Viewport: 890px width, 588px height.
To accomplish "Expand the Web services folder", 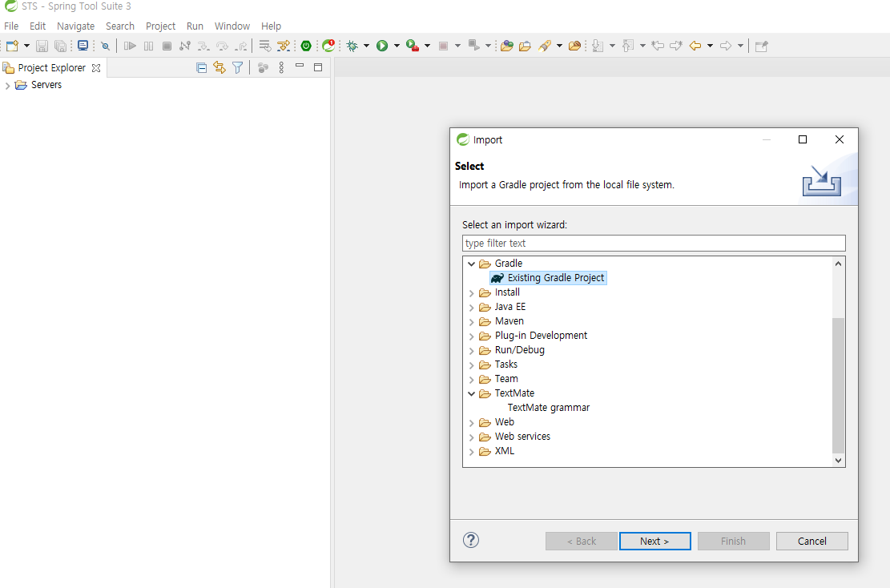I will click(x=471, y=437).
